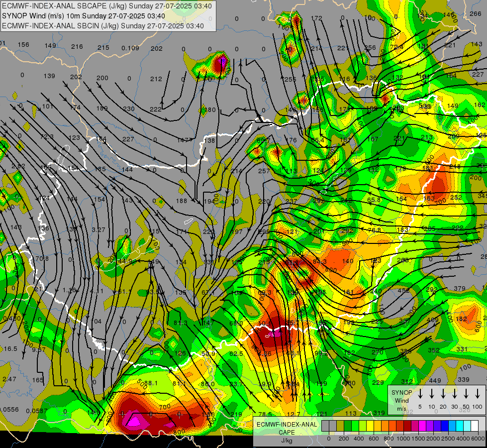Click the '319' station value near legend
This screenshot has height=448, width=487.
click(x=379, y=413)
